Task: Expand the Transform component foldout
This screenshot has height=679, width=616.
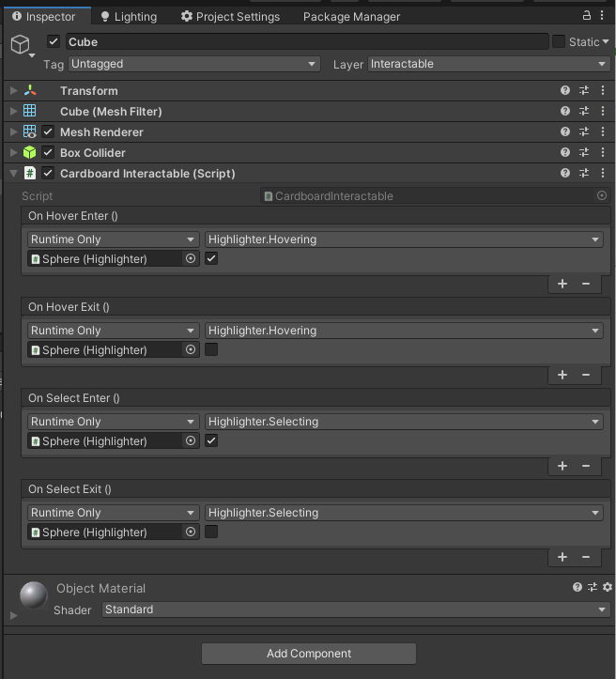Action: click(13, 90)
